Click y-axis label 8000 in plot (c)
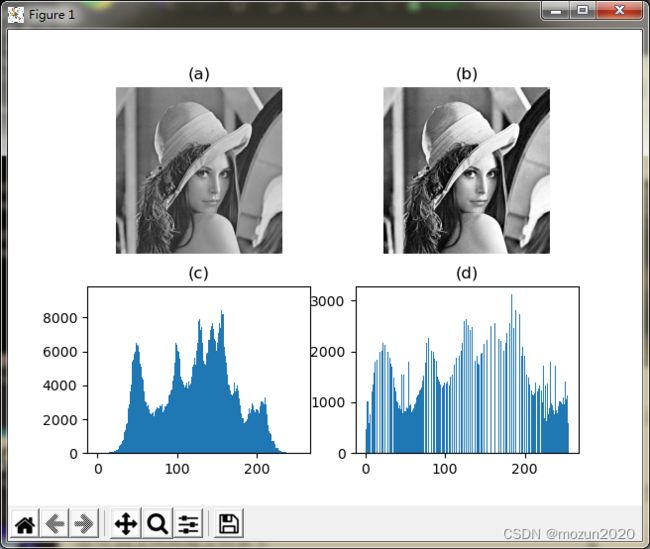This screenshot has height=549, width=650. 60,318
